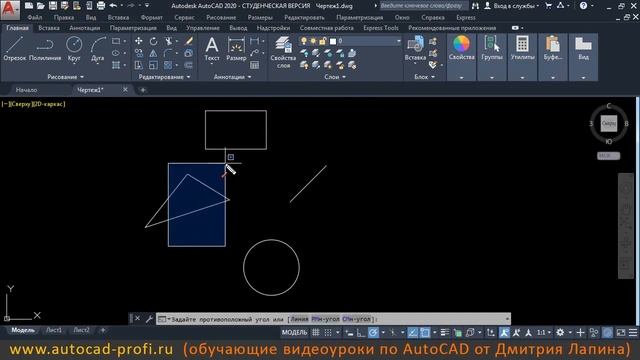The width and height of the screenshot is (640, 360).
Task: Expand the Блок panel
Action: pos(424,77)
